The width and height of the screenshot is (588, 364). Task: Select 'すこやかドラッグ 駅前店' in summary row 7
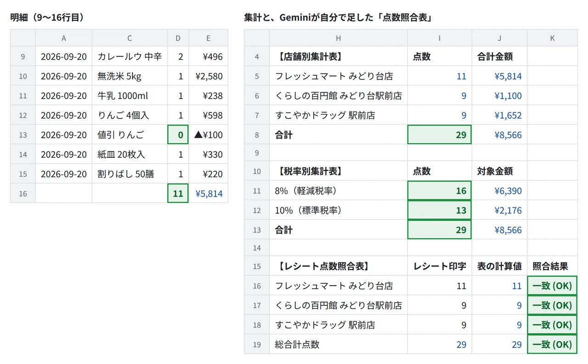338,115
